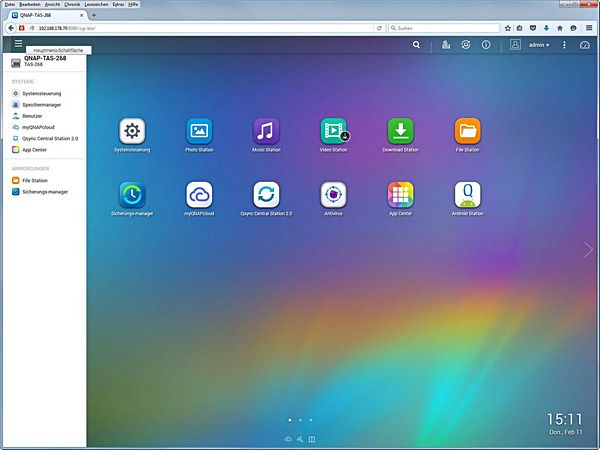Viewport: 600px width, 450px height.
Task: Open the Music Station desktop icon
Action: (266, 131)
